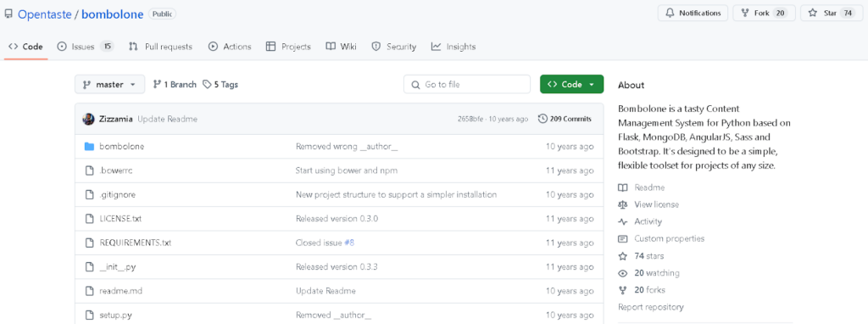
Task: Click the Go to file search field
Action: click(467, 85)
